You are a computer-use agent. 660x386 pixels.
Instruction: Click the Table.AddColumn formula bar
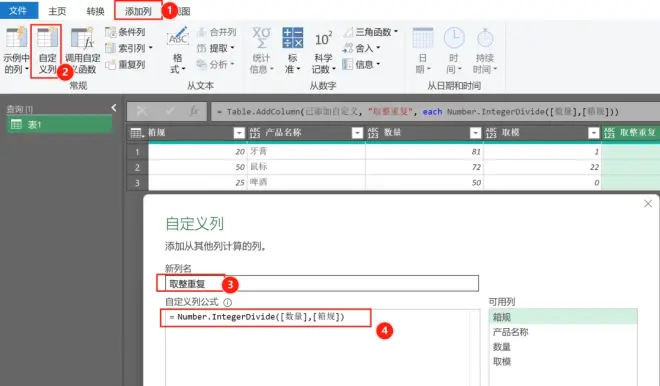(435, 112)
